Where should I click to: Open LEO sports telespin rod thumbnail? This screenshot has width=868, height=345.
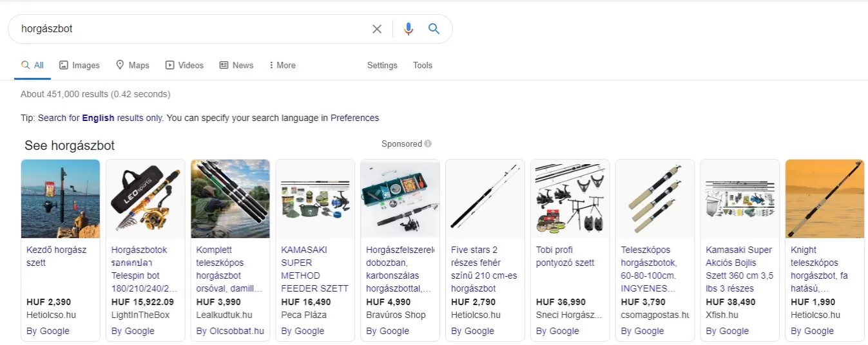click(146, 199)
